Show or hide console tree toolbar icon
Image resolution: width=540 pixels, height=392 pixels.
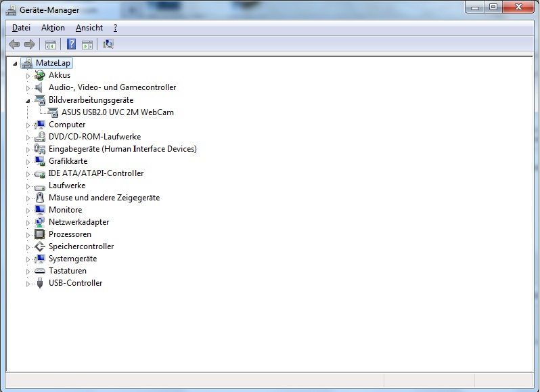(50, 45)
